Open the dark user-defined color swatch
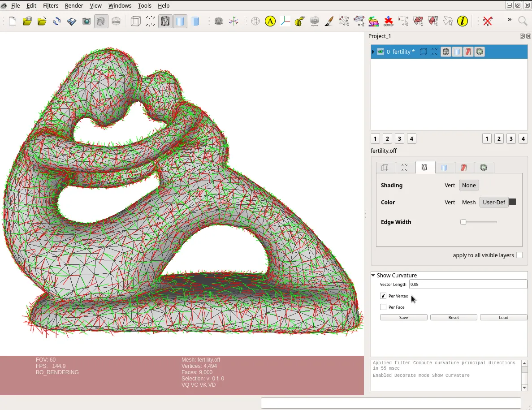The image size is (532, 410). (513, 202)
